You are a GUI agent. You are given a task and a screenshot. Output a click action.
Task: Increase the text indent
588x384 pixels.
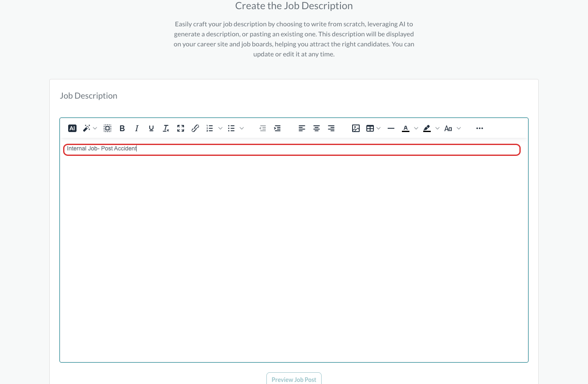(x=277, y=128)
